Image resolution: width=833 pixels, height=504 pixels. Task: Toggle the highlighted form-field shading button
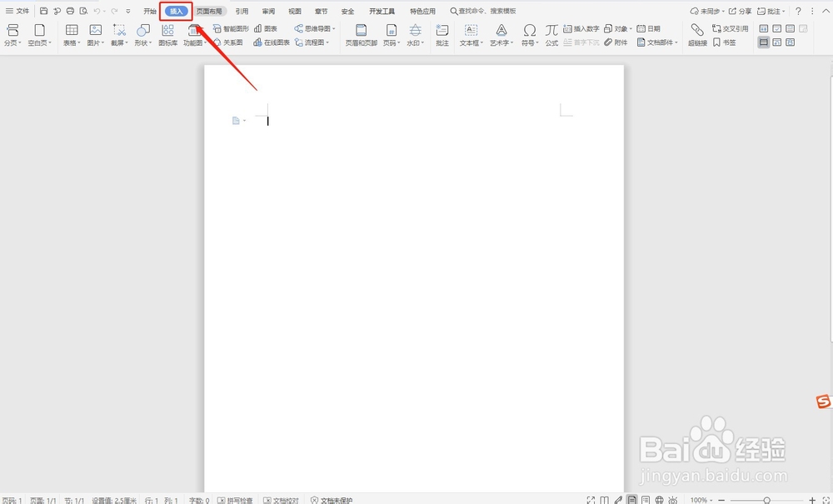pos(763,42)
